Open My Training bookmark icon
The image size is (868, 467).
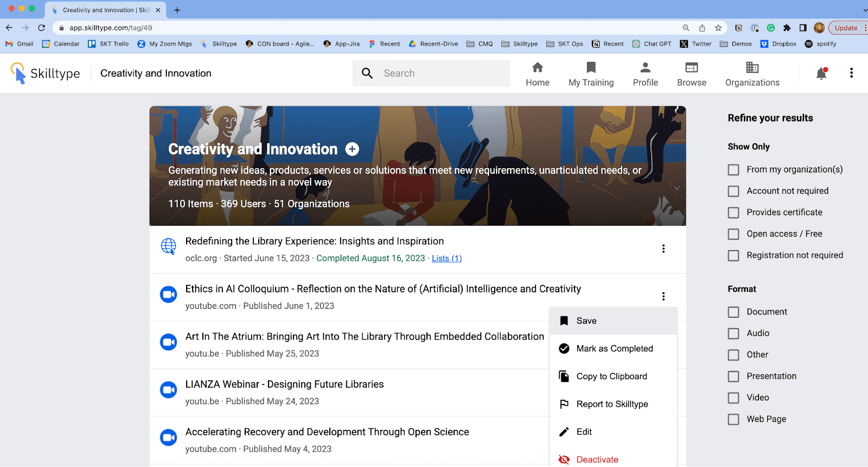tap(591, 67)
